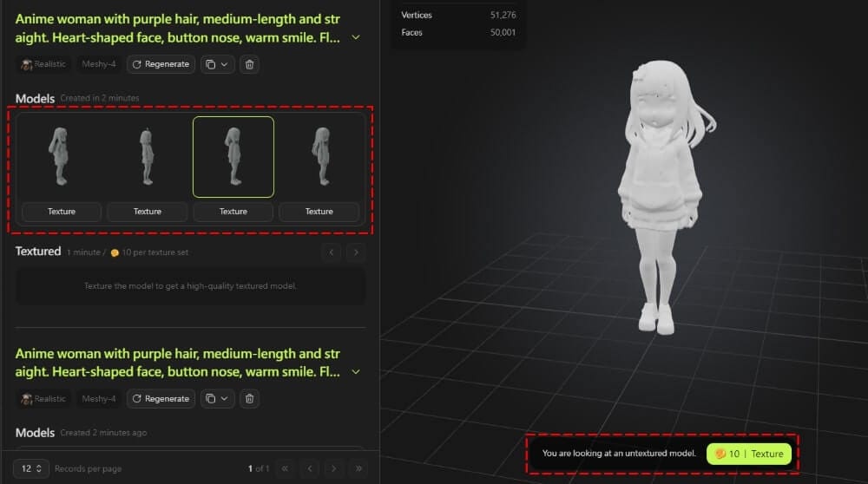Select the second model thumbnail

pos(148,156)
